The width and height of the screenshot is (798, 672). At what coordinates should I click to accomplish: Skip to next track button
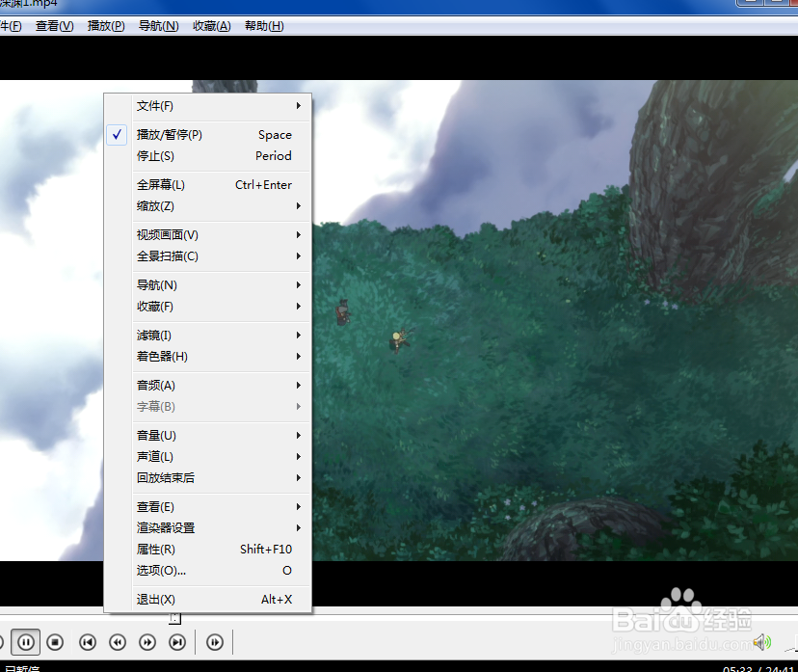177,642
